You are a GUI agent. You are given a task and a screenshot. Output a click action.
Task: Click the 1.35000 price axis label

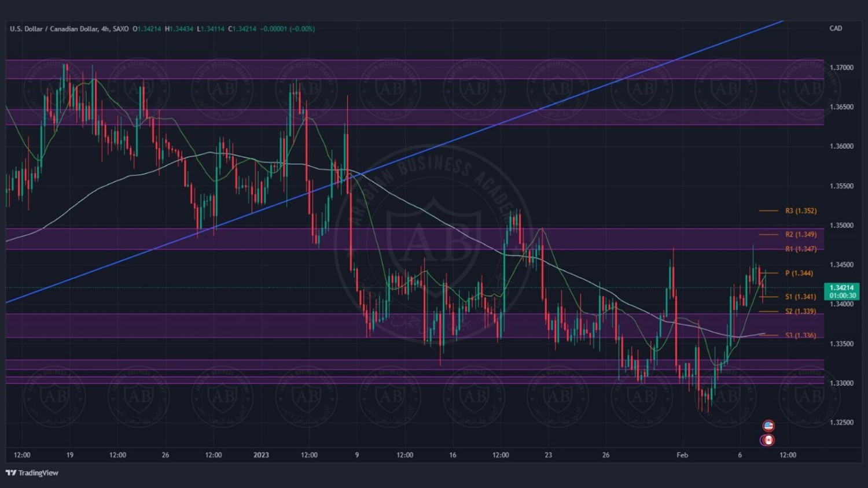[x=841, y=225]
